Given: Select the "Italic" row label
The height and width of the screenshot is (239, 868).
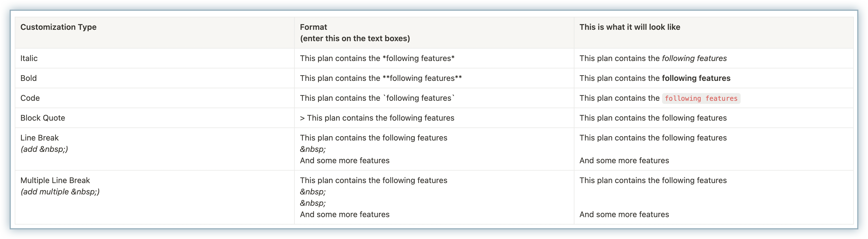Looking at the screenshot, I should [29, 58].
